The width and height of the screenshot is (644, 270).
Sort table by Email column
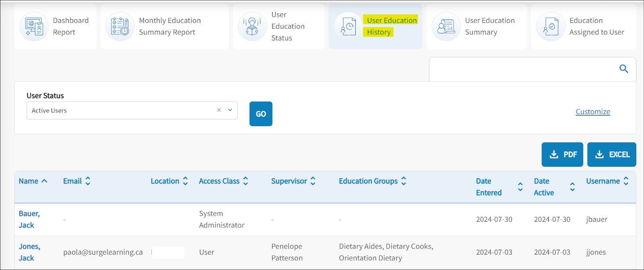(88, 181)
